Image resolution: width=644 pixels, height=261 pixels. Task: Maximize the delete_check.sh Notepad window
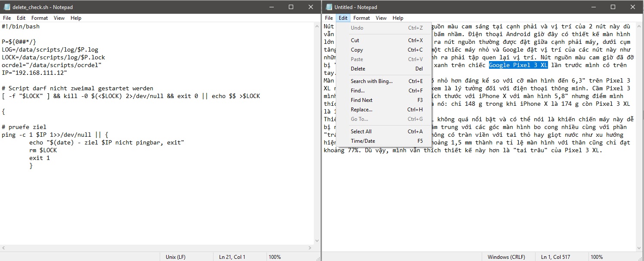point(291,7)
